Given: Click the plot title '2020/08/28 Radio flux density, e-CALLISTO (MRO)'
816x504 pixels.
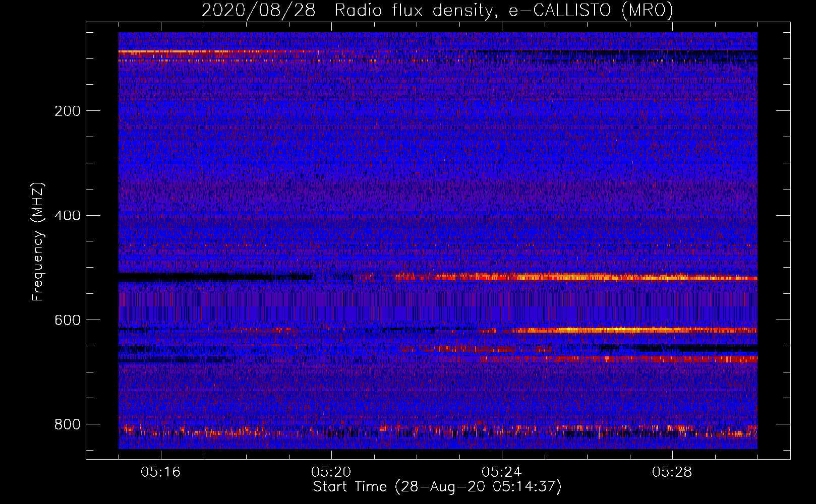Looking at the screenshot, I should pos(437,10).
